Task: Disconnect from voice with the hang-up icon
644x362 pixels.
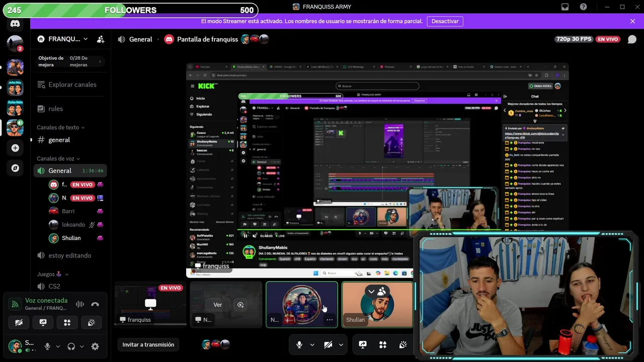Action: pyautogui.click(x=95, y=304)
